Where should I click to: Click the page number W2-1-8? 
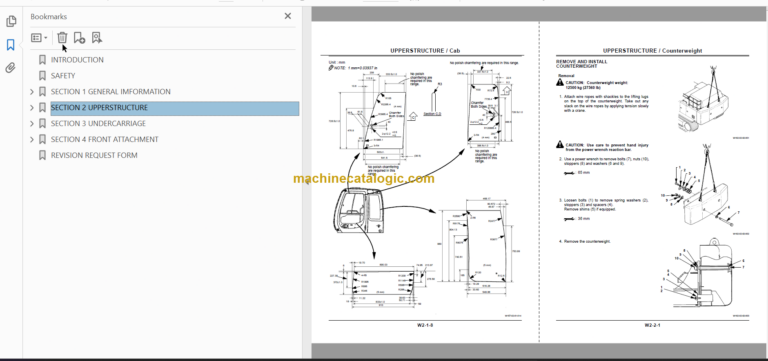[x=425, y=324]
